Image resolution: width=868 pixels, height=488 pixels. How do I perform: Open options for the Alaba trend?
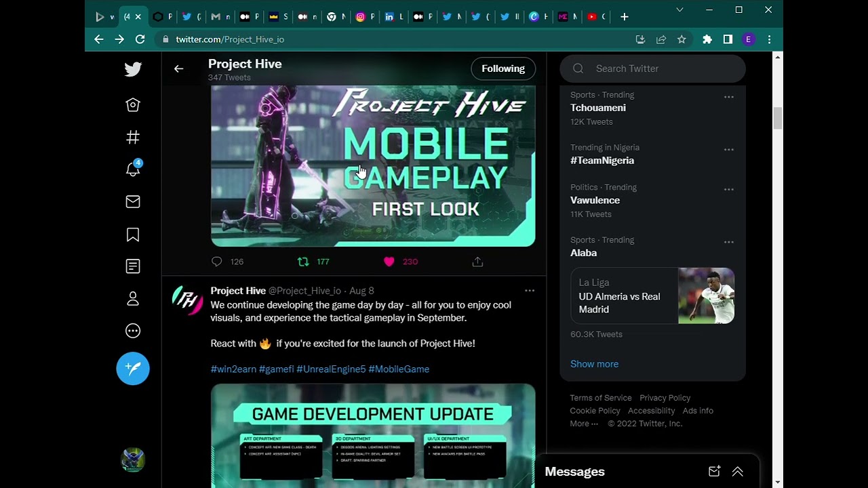[729, 242]
